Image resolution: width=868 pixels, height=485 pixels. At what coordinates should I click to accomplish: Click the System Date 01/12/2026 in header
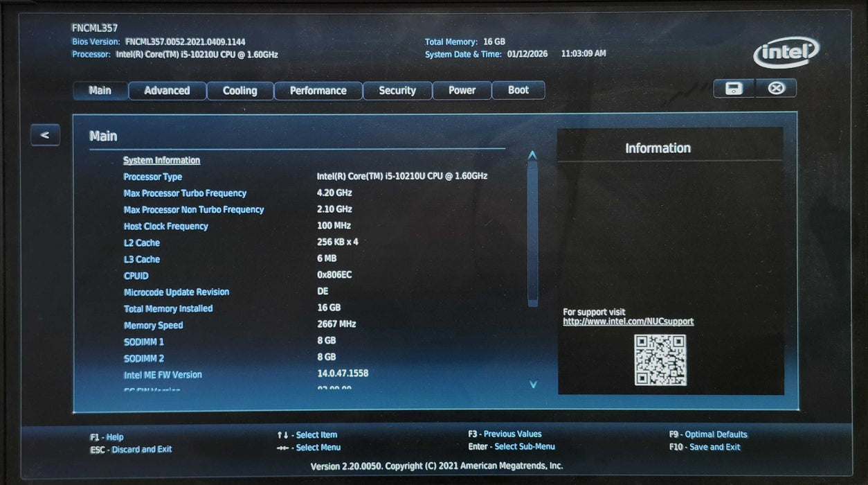pos(527,53)
